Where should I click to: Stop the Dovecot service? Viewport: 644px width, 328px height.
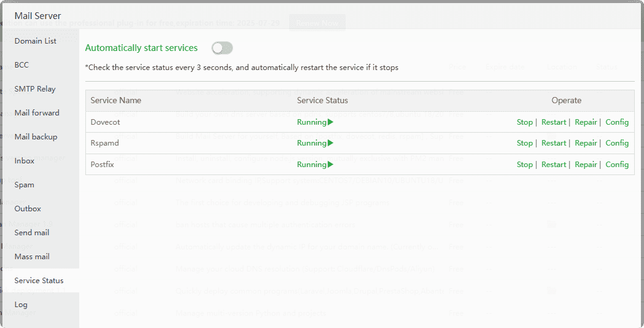[x=524, y=122]
